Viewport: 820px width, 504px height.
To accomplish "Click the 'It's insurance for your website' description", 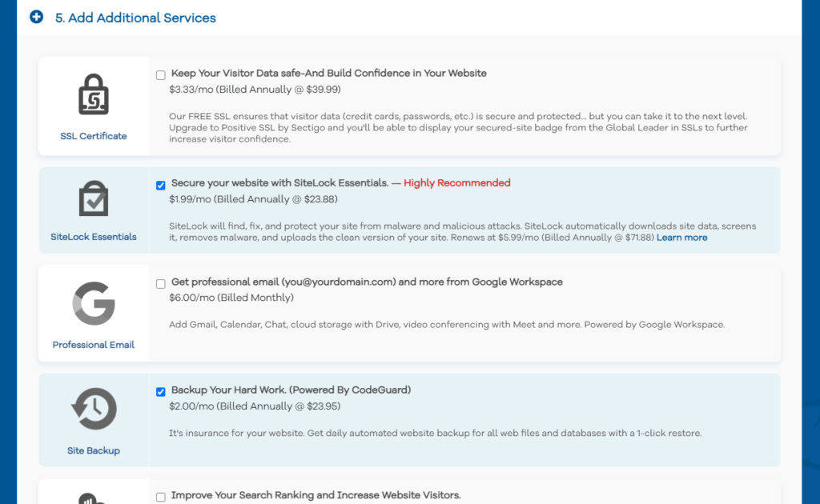I will click(x=435, y=434).
